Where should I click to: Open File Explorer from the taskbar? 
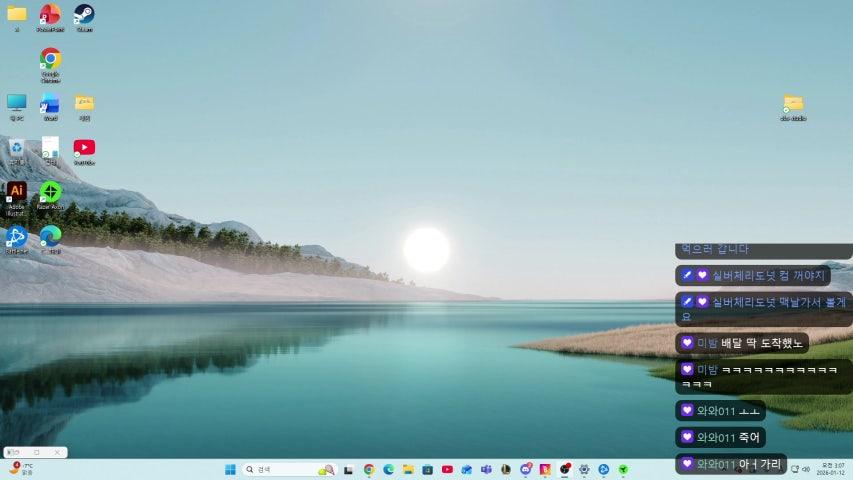pyautogui.click(x=408, y=469)
